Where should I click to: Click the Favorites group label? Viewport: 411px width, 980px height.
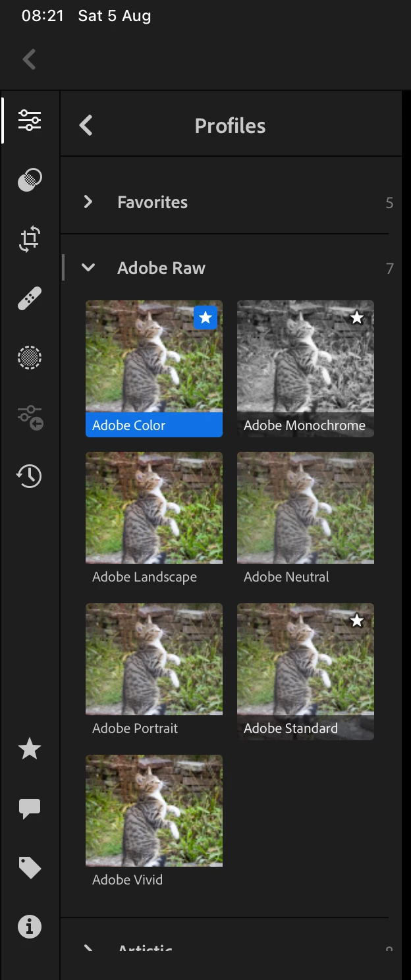152,202
